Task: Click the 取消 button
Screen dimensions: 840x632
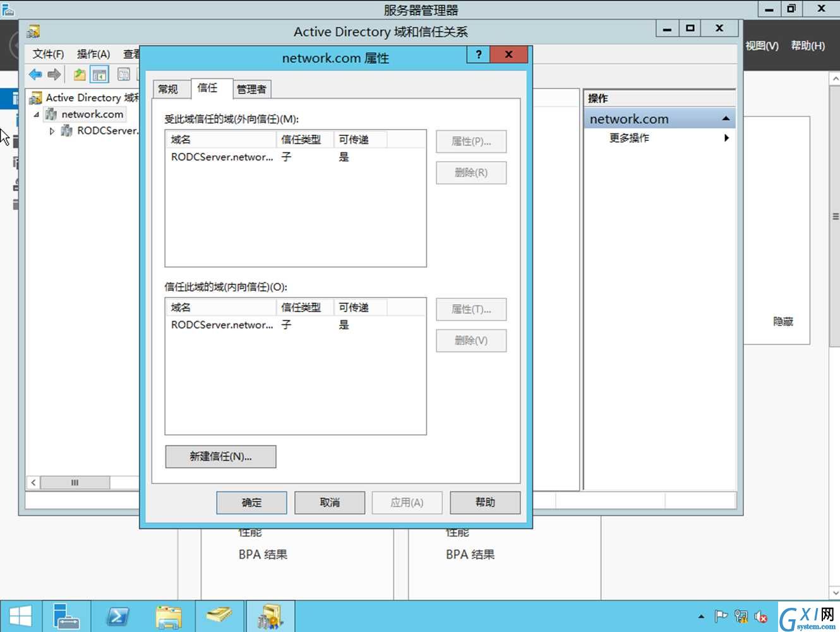Action: (330, 502)
